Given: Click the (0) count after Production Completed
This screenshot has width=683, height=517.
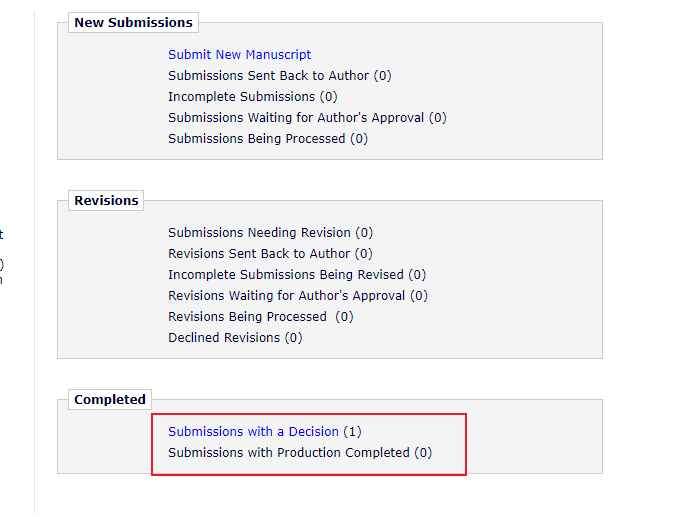Looking at the screenshot, I should [x=423, y=453].
